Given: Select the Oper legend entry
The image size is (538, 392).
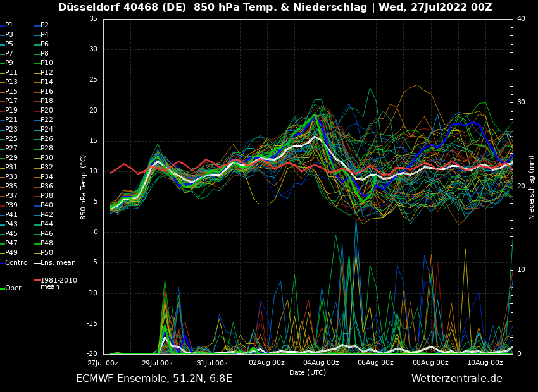Looking at the screenshot, I should click(x=13, y=288).
